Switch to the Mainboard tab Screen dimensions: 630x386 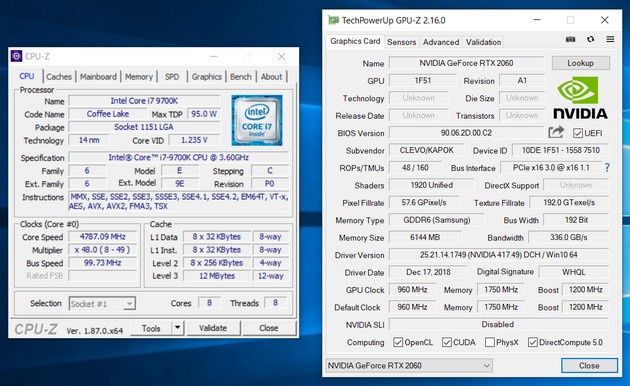98,76
